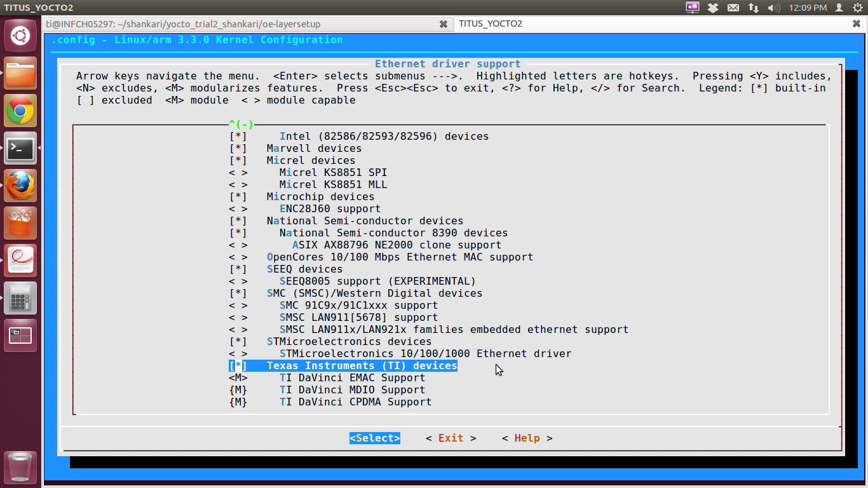Image resolution: width=868 pixels, height=488 pixels.
Task: Set module state for SMSC LAN911[5678] support
Action: [238, 317]
